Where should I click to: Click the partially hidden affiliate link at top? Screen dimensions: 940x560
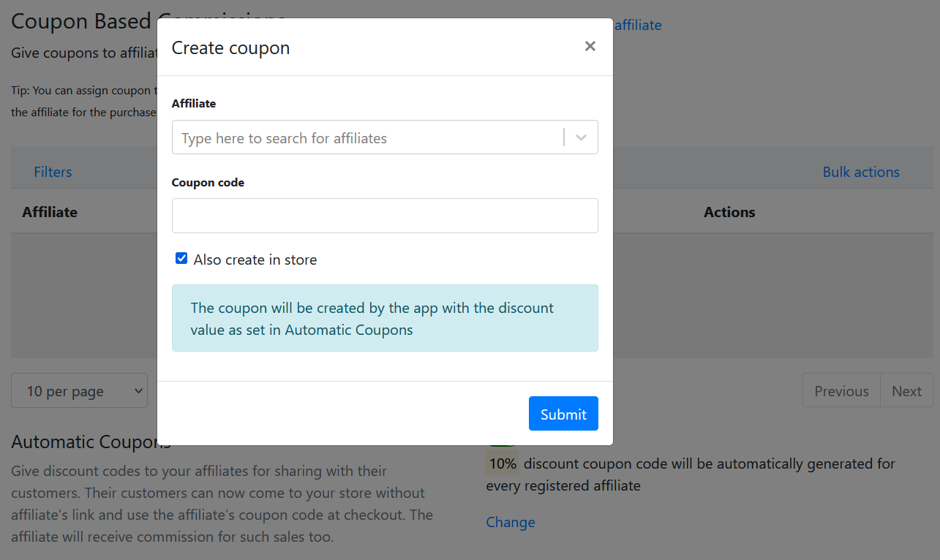(x=638, y=25)
